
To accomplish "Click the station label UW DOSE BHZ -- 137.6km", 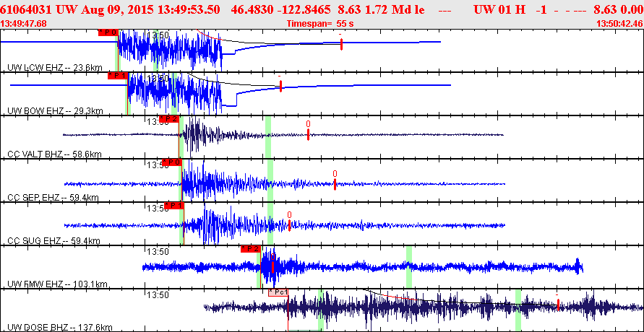I will point(60,328).
